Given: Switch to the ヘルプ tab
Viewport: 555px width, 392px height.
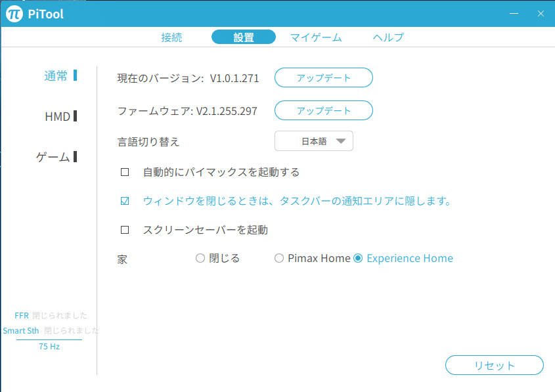Looking at the screenshot, I should click(388, 37).
